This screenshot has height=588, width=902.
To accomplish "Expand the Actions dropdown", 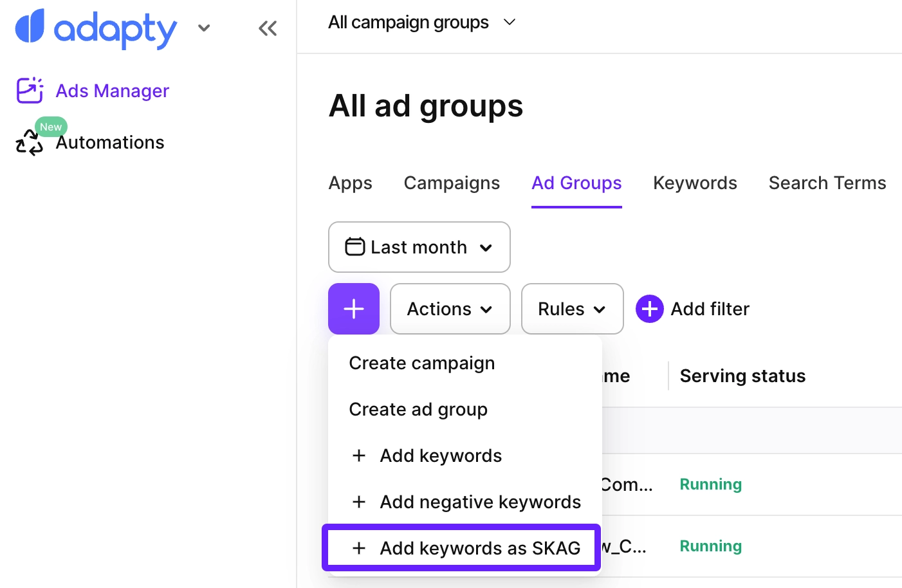I will [x=449, y=309].
